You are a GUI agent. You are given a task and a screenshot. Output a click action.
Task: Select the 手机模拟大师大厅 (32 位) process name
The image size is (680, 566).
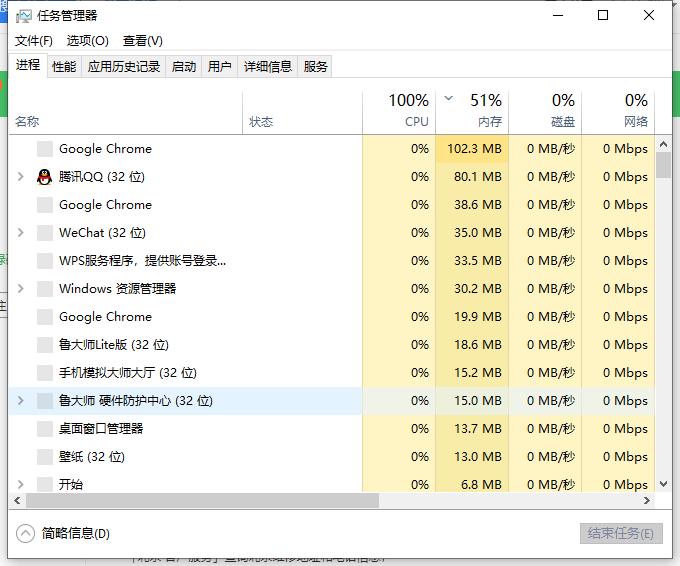[128, 373]
